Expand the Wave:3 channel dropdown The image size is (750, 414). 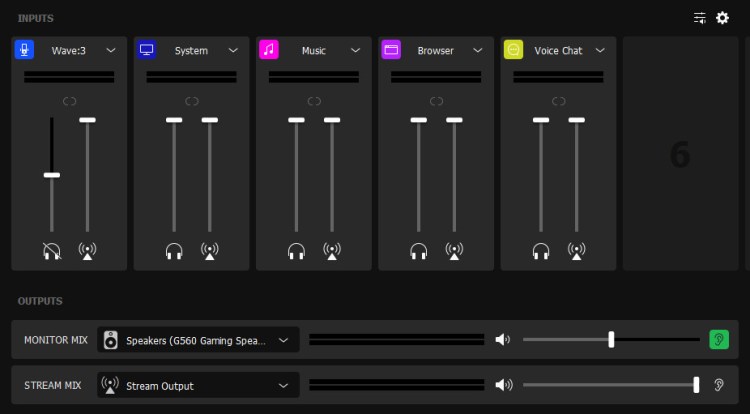(111, 50)
